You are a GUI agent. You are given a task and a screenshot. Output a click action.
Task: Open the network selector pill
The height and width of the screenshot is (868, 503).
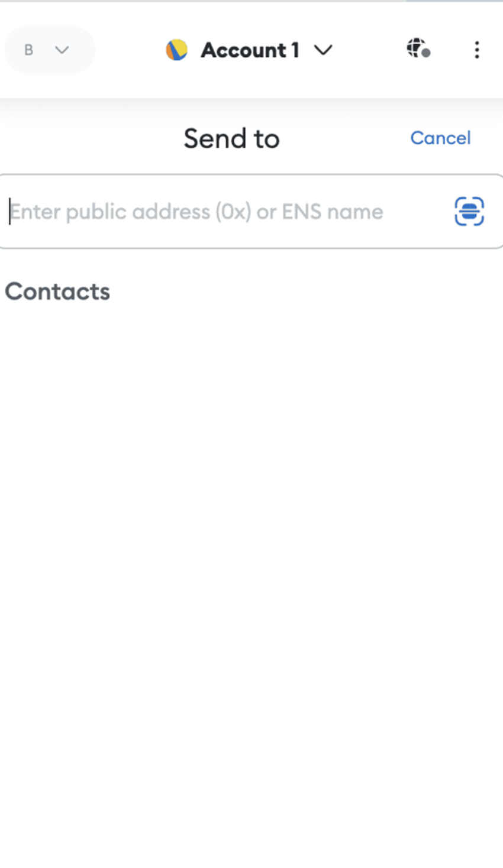[50, 50]
